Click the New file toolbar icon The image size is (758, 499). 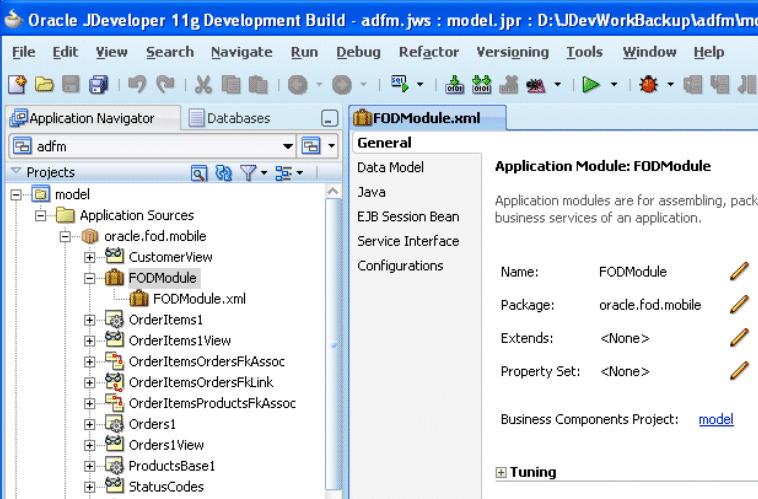point(18,85)
